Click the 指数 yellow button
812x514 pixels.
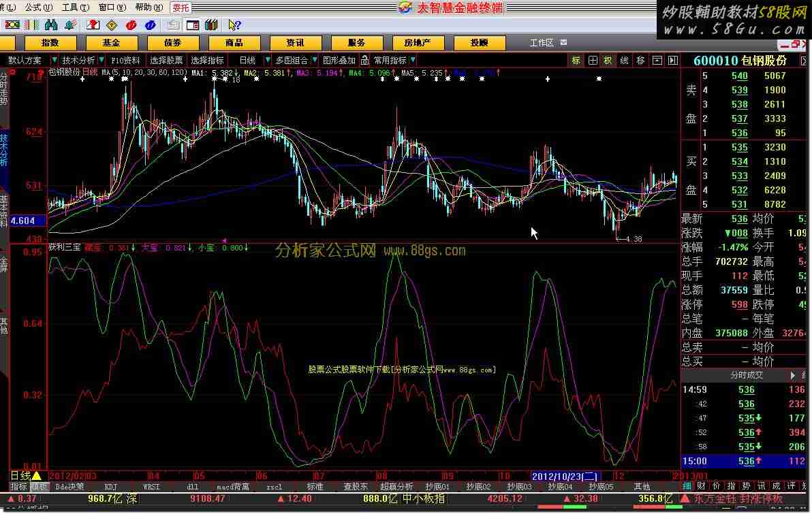coord(50,42)
